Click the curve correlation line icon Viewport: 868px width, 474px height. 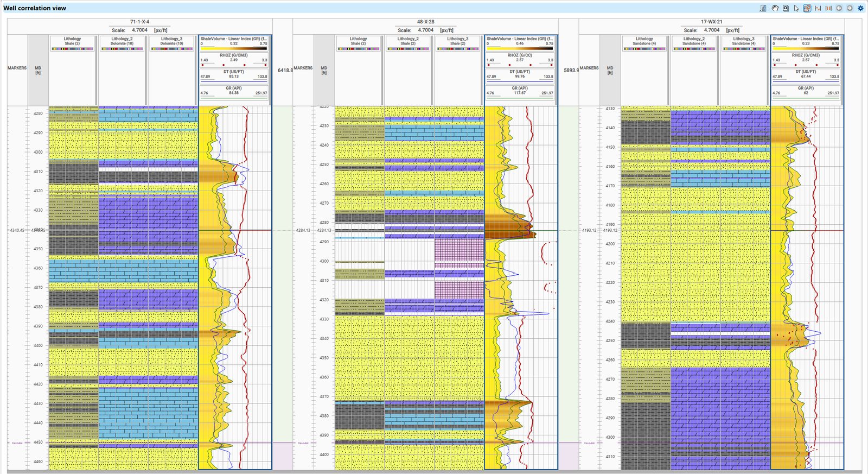click(818, 8)
